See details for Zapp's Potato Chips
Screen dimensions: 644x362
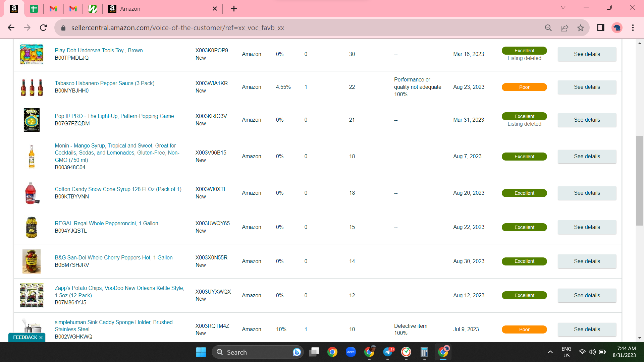pyautogui.click(x=587, y=295)
